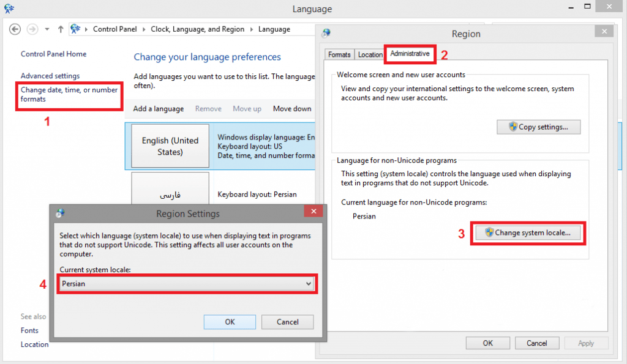Image resolution: width=627 pixels, height=364 pixels.
Task: Click the Language icon in address bar
Action: [x=75, y=29]
